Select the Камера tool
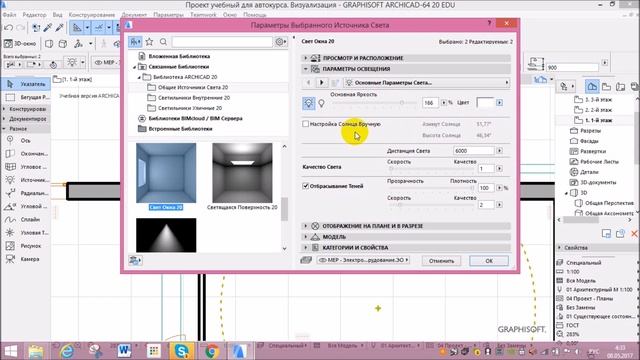 pyautogui.click(x=26, y=259)
